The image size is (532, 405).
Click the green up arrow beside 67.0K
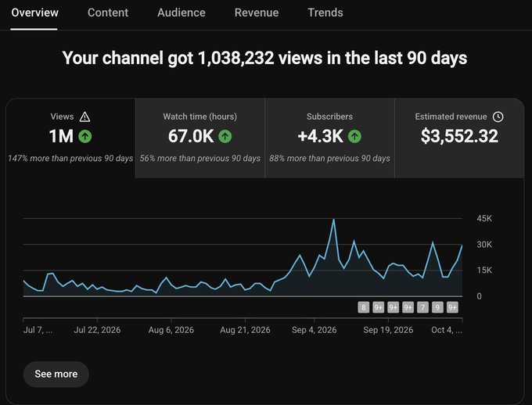[x=225, y=136]
